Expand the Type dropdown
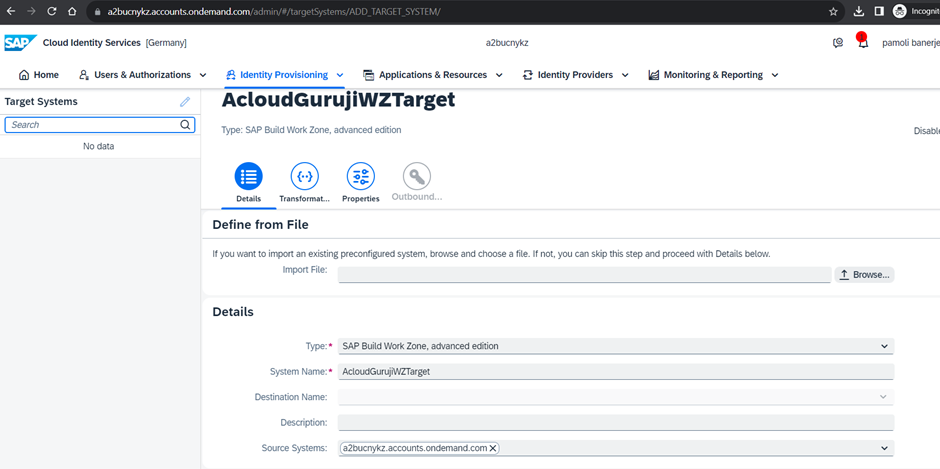Image resolution: width=940 pixels, height=469 pixels. 884,346
